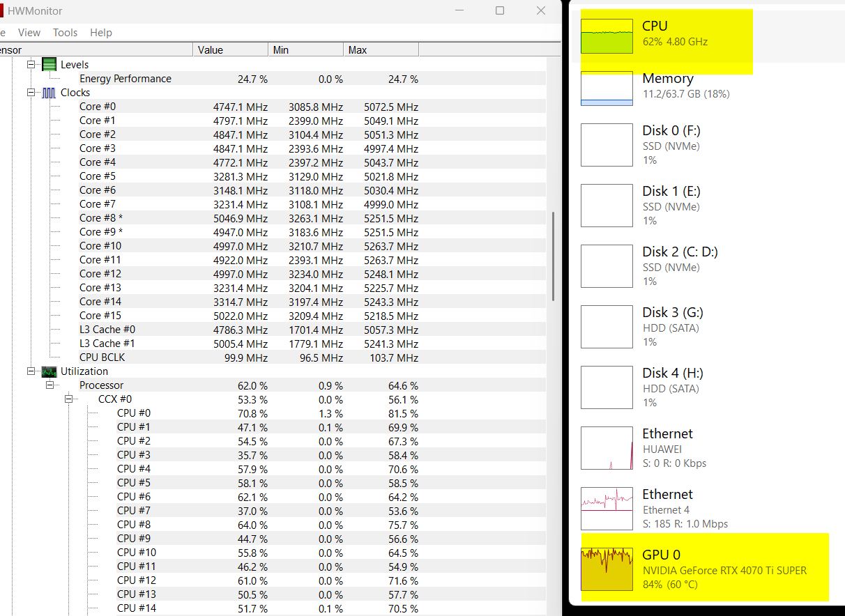Open the View menu

pyautogui.click(x=29, y=33)
